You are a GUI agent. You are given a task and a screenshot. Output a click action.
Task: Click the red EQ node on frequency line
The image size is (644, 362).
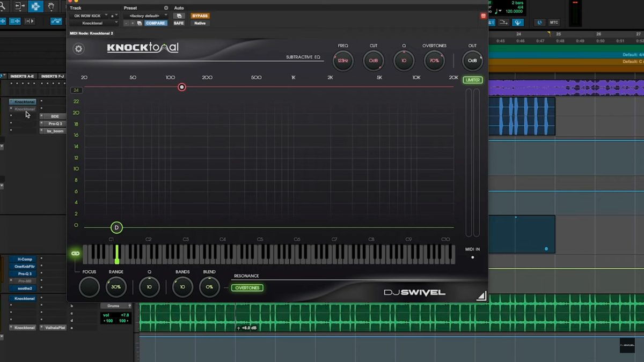pyautogui.click(x=182, y=87)
